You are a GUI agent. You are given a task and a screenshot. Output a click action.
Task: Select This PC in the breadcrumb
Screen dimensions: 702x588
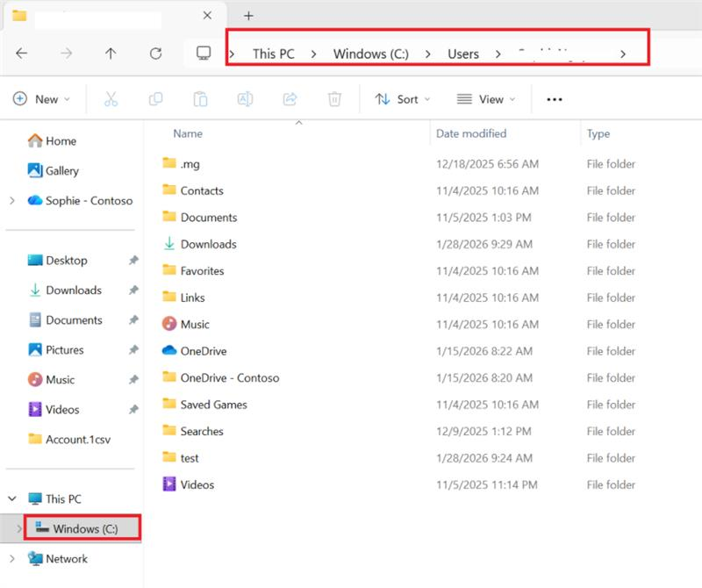(x=274, y=54)
